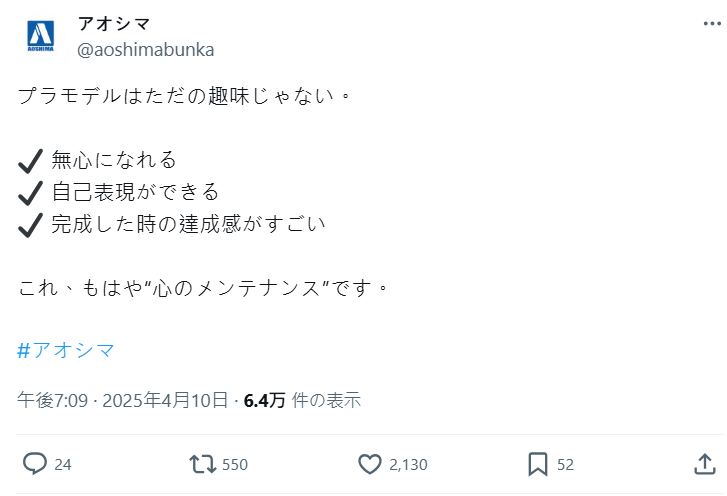Viewport: 727px width, 496px height.
Task: Open the three-dot more options menu
Action: (703, 24)
